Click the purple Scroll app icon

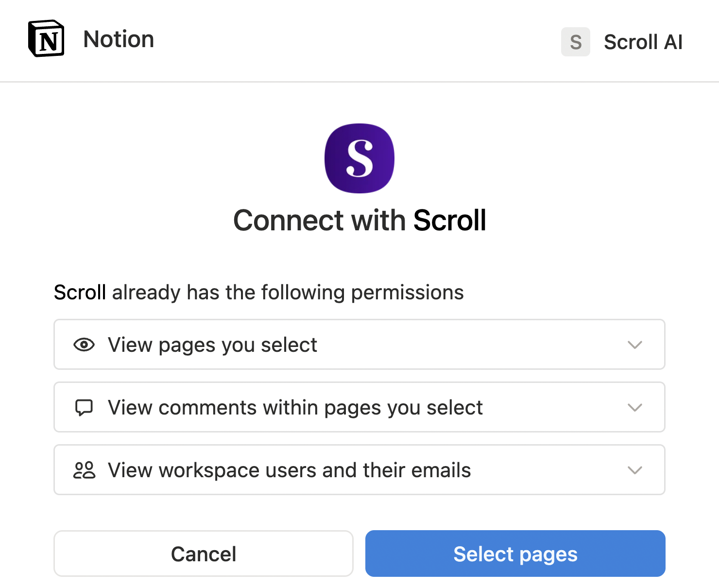click(x=359, y=158)
